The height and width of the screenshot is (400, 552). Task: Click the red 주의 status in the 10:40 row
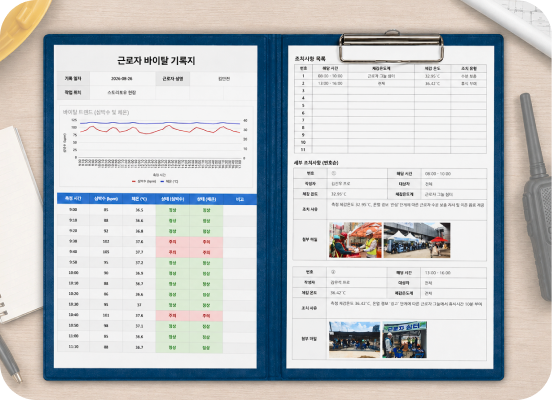(172, 316)
